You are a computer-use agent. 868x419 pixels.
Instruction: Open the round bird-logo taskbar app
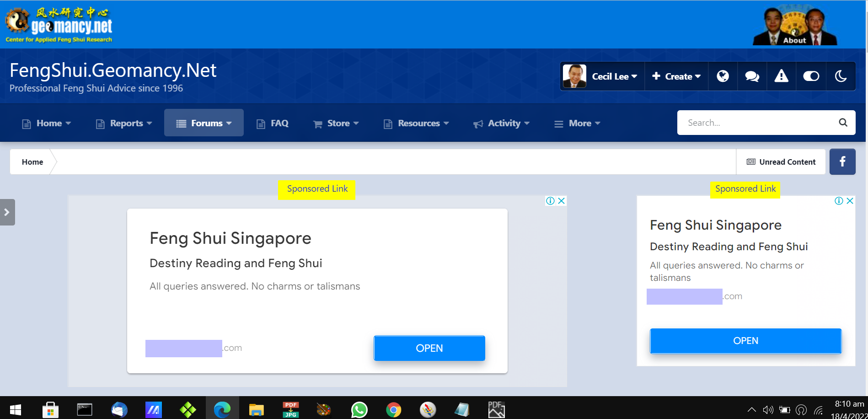tap(428, 409)
